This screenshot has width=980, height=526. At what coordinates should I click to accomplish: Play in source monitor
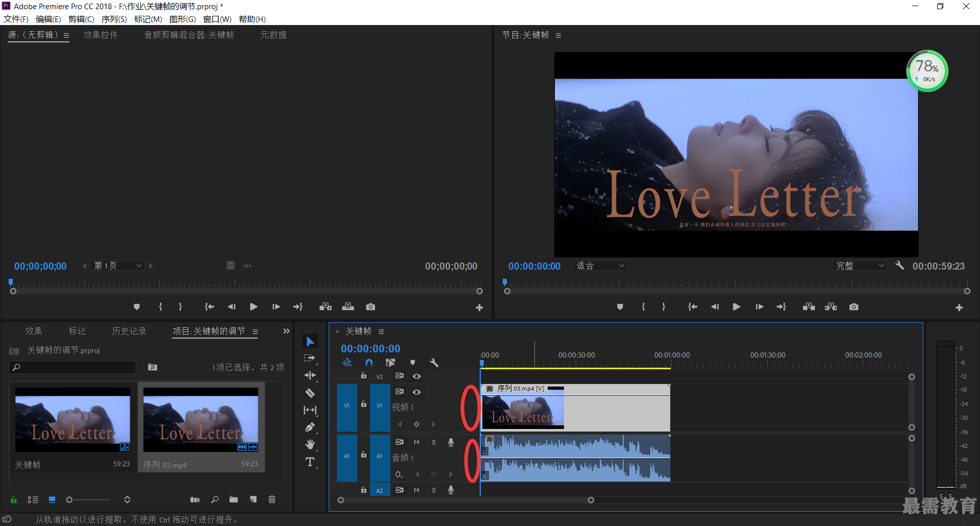click(254, 307)
